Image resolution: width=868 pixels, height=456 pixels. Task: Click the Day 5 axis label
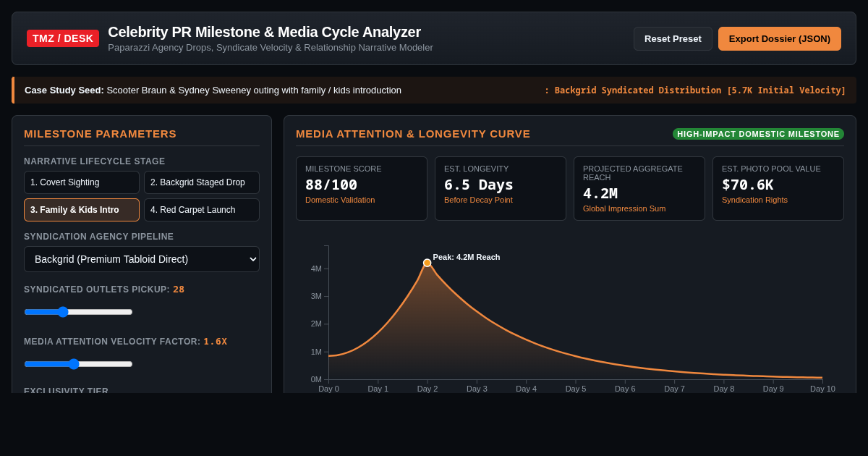576,389
